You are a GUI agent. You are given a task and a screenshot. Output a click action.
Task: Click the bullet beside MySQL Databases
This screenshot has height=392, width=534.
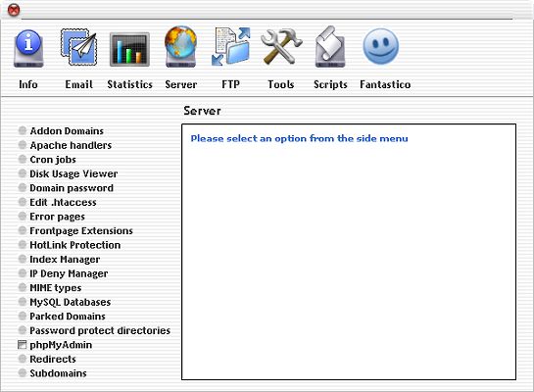[23, 302]
